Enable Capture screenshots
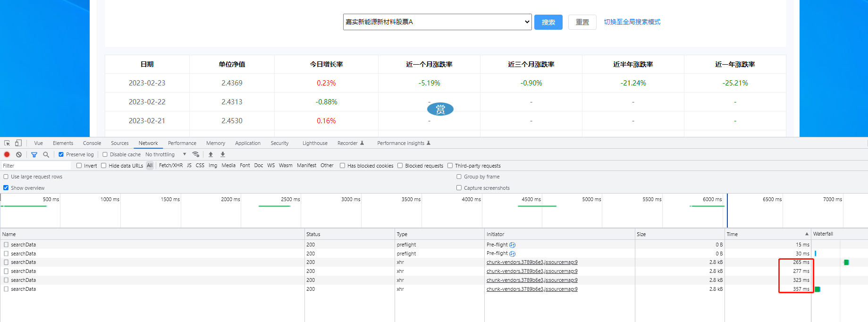The height and width of the screenshot is (322, 868). click(x=459, y=188)
